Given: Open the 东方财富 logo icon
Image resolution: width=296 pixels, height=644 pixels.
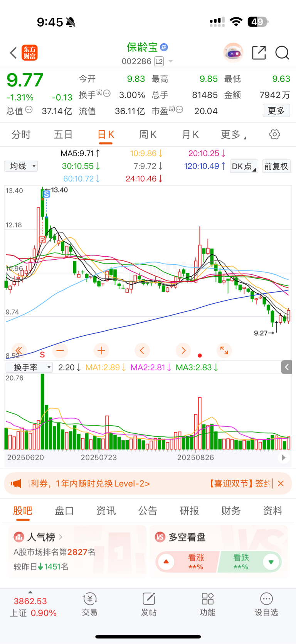Looking at the screenshot, I should click(30, 53).
